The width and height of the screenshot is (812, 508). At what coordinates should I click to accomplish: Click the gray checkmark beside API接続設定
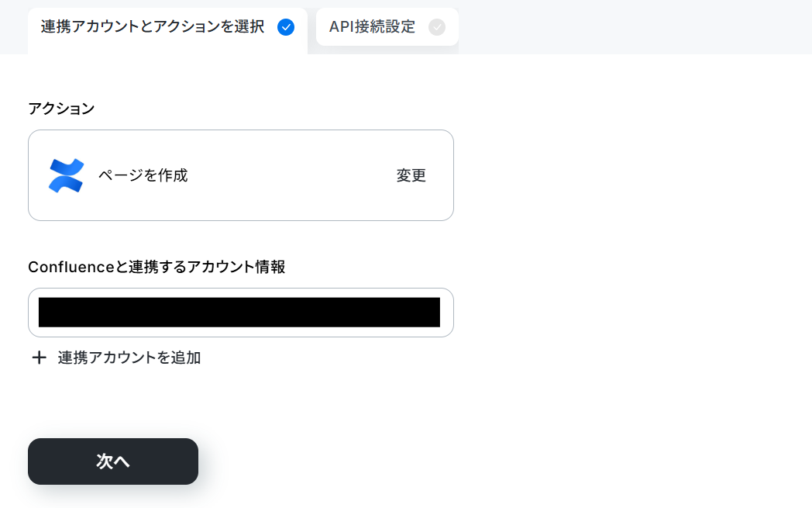coord(436,27)
